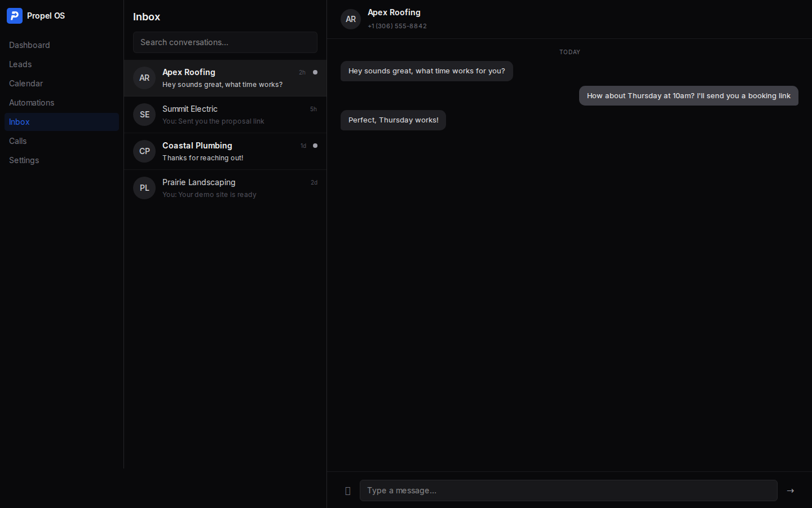Click the 'what time works for you?' message
812x508 pixels.
click(x=427, y=71)
